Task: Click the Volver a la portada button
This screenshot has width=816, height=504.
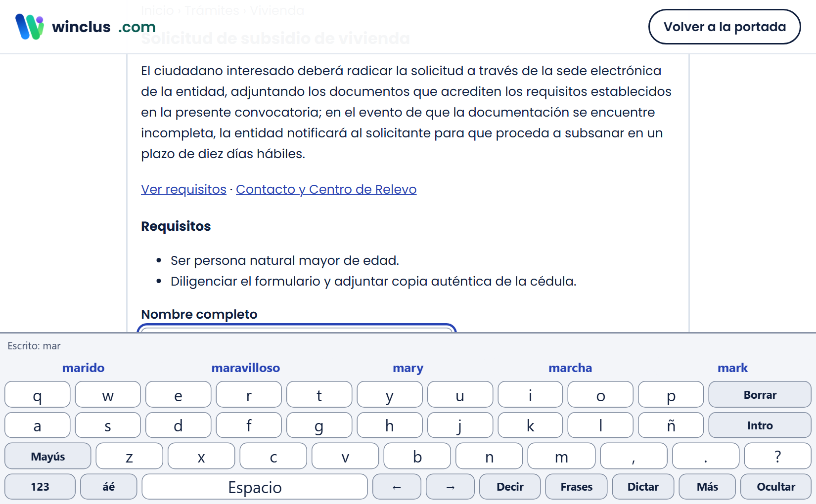Action: point(725,27)
